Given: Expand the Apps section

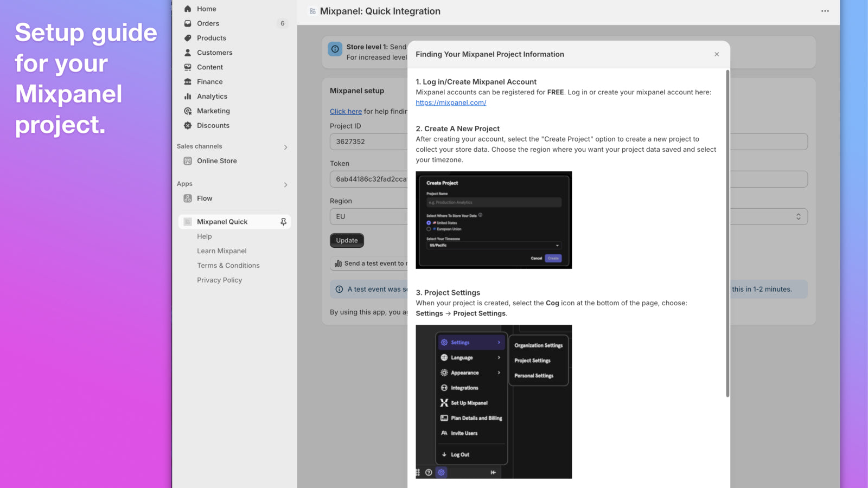Looking at the screenshot, I should 285,184.
